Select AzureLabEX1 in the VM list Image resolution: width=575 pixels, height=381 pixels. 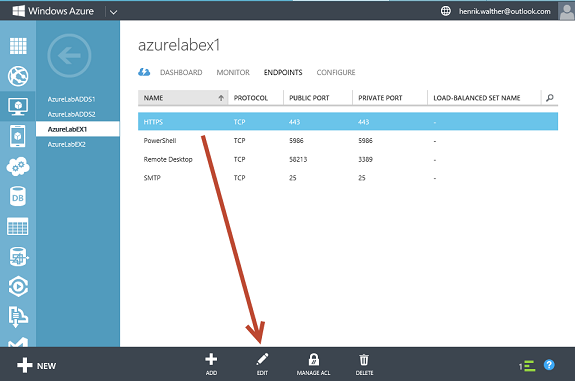click(78, 129)
